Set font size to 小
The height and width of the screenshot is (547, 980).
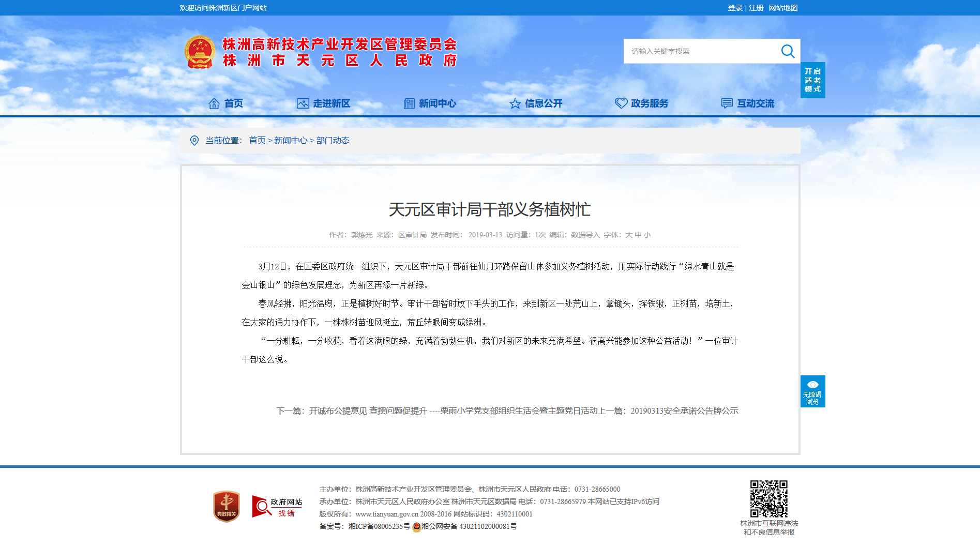647,235
